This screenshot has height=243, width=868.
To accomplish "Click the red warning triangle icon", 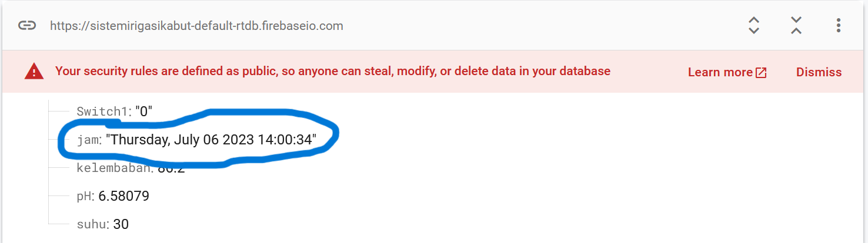I will (x=34, y=72).
